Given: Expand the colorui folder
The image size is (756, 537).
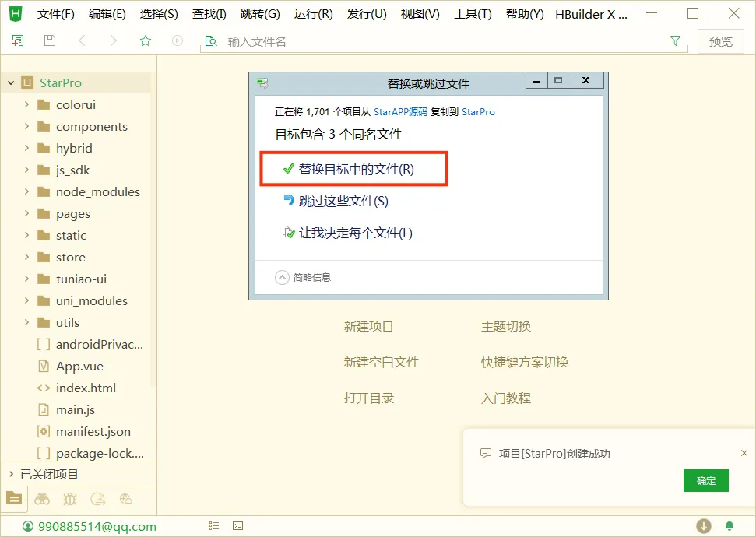Looking at the screenshot, I should click(x=26, y=104).
